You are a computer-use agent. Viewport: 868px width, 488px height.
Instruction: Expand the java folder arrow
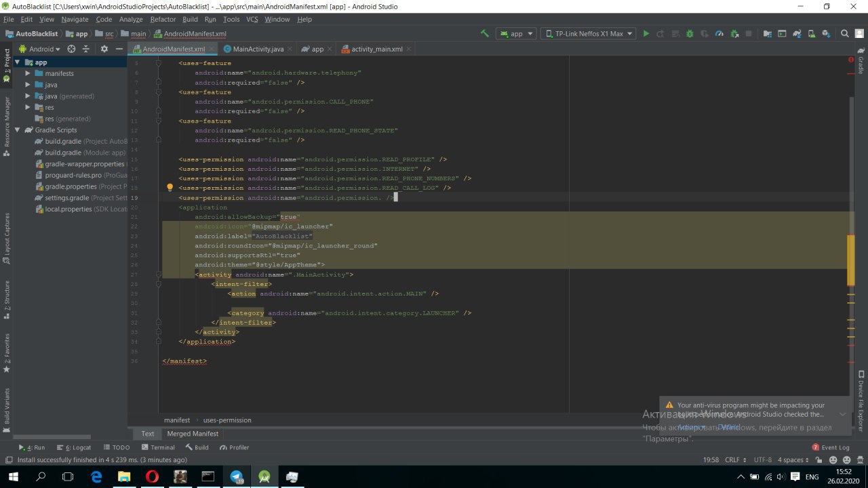[x=28, y=85]
